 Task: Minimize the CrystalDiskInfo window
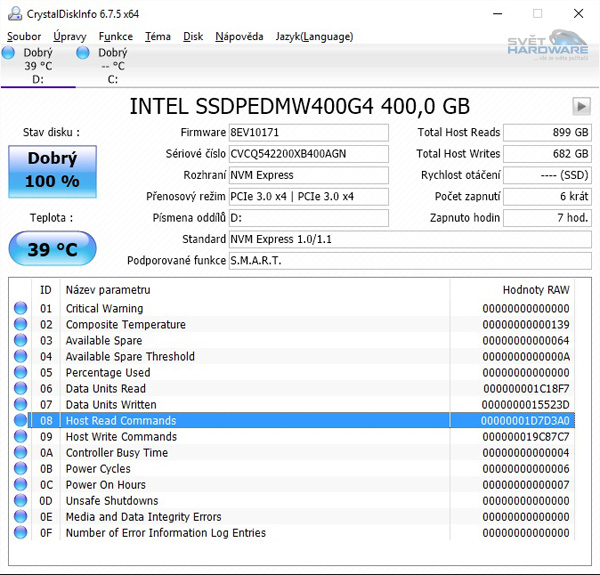point(497,14)
